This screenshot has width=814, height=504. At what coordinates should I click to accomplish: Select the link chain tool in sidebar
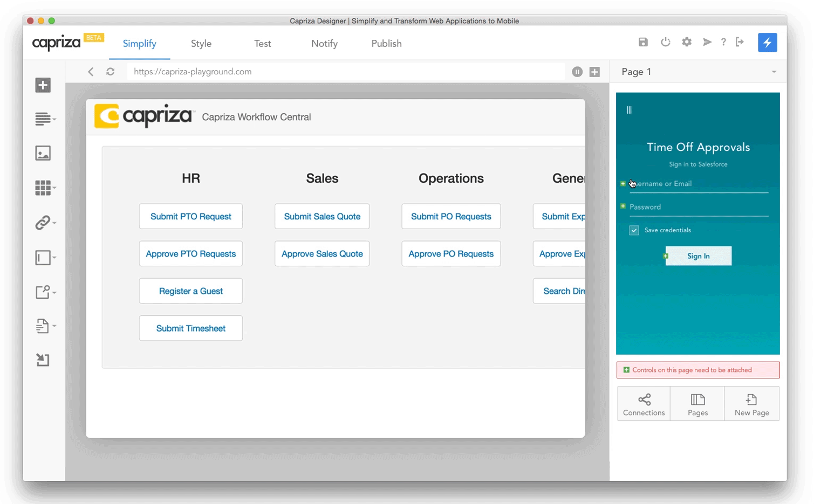pos(44,223)
